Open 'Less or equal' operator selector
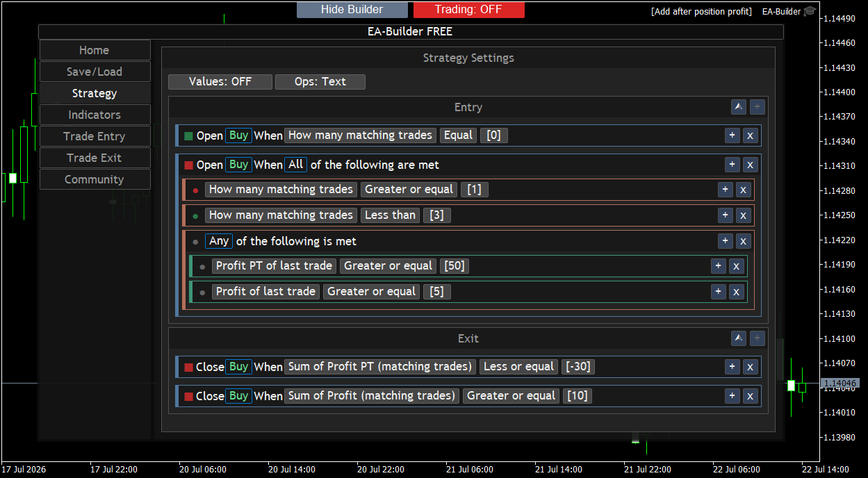This screenshot has width=868, height=478. [x=518, y=367]
